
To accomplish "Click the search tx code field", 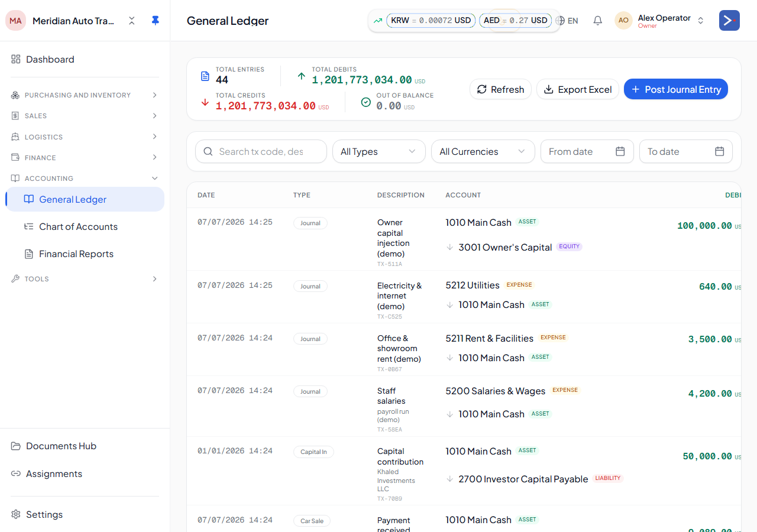I will pyautogui.click(x=261, y=151).
